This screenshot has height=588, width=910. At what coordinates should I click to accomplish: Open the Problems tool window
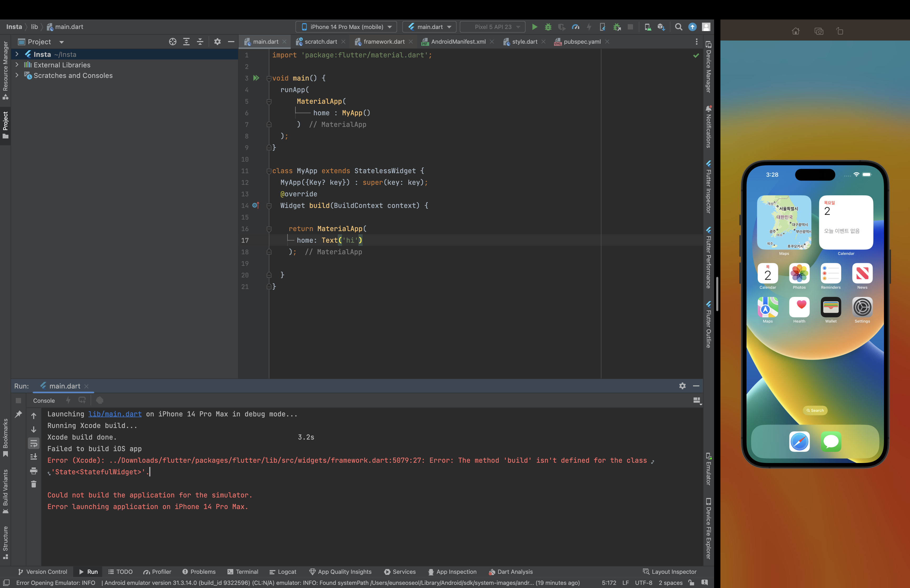pos(199,572)
